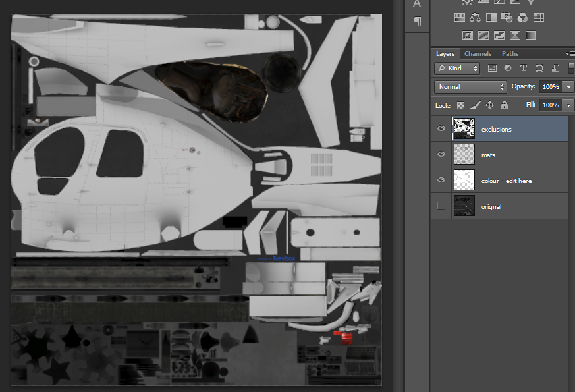Filter layers by type layers
Viewport: 575px width, 392px height.
[x=524, y=69]
